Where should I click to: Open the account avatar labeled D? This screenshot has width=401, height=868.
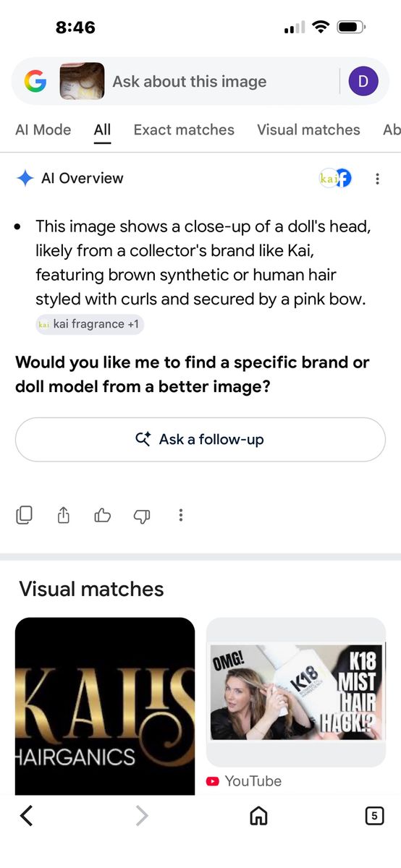(363, 82)
